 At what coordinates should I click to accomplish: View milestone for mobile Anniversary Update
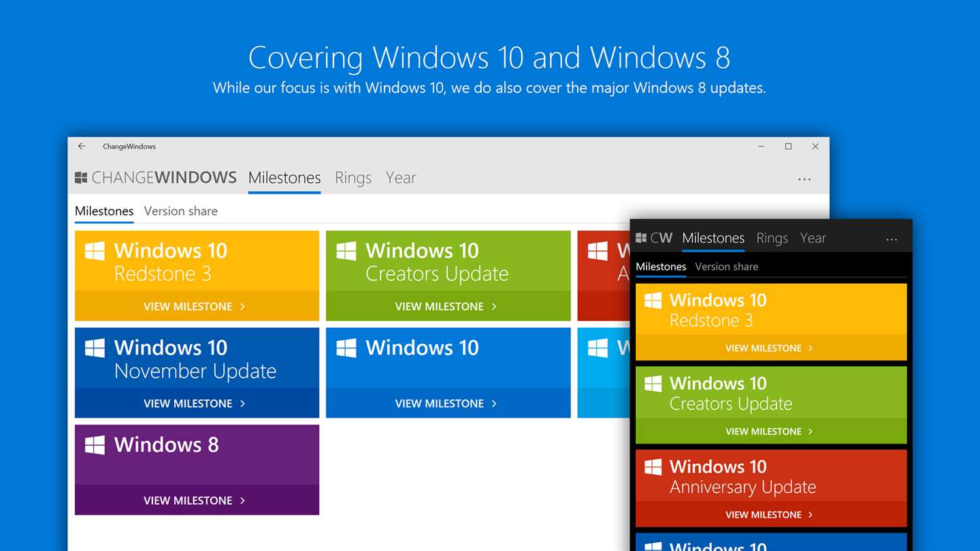click(x=771, y=515)
